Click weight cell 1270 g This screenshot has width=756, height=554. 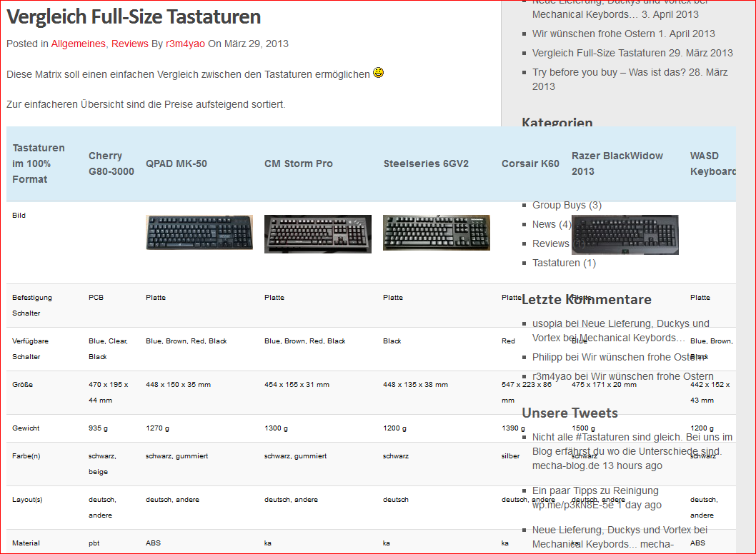[158, 428]
